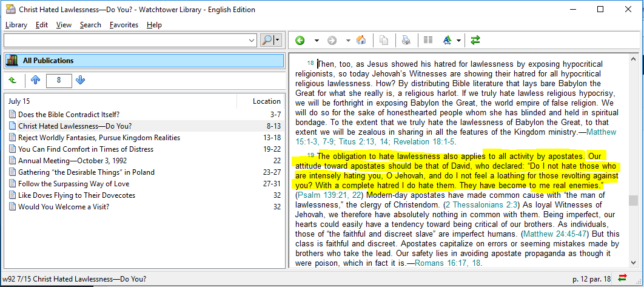
Task: Click the All Publications header bar
Action: click(144, 61)
